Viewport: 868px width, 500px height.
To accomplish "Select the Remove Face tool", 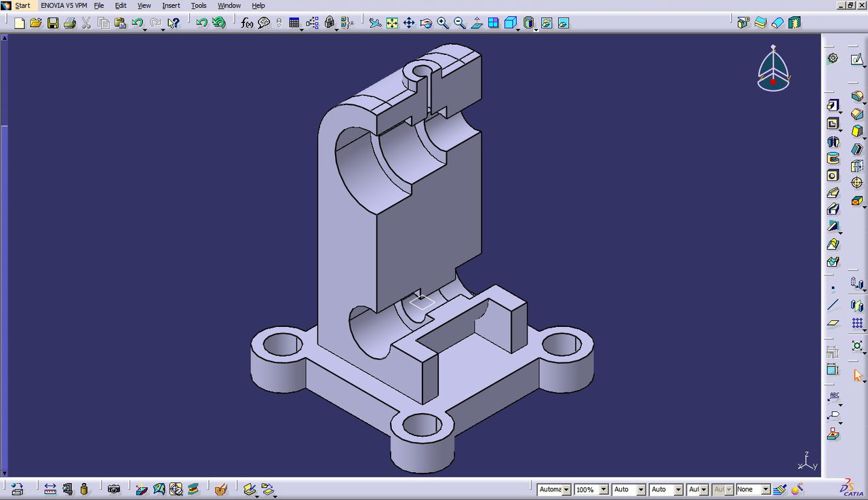I will click(x=857, y=201).
